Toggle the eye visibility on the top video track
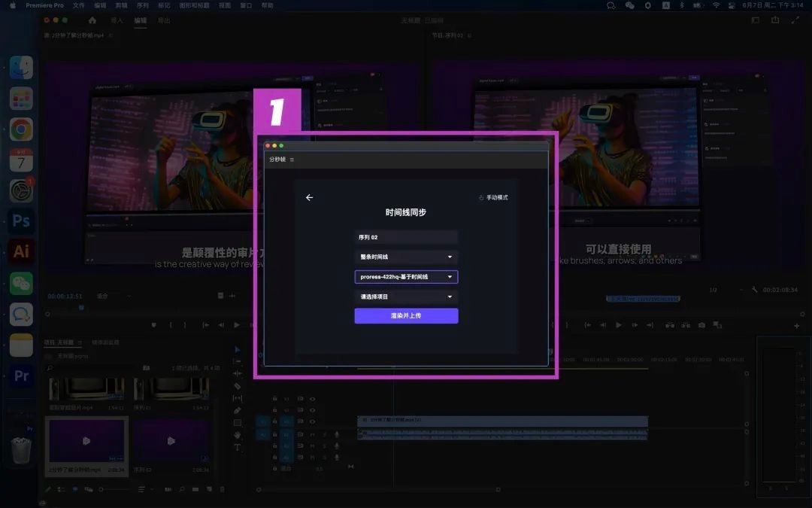Screen dimensions: 812x508 312,399
